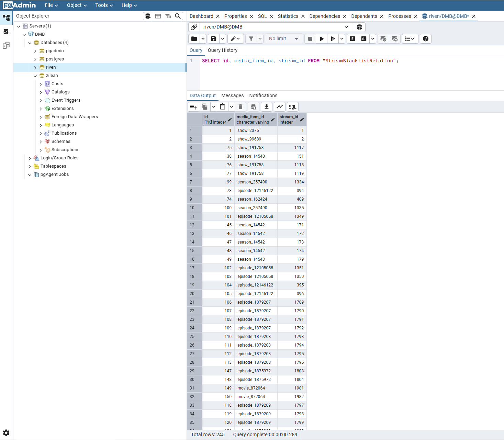This screenshot has width=504, height=440.
Task: Click the Copy rows icon
Action: coord(205,107)
